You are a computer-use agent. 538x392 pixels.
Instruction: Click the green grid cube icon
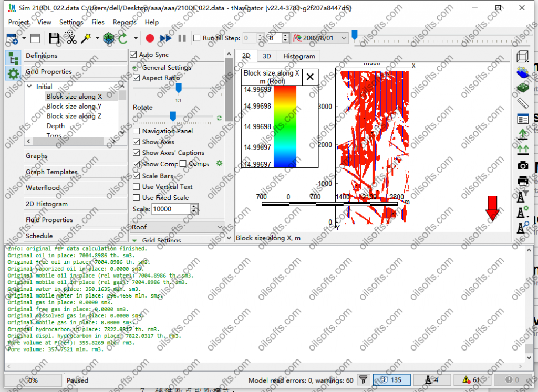coord(109,38)
